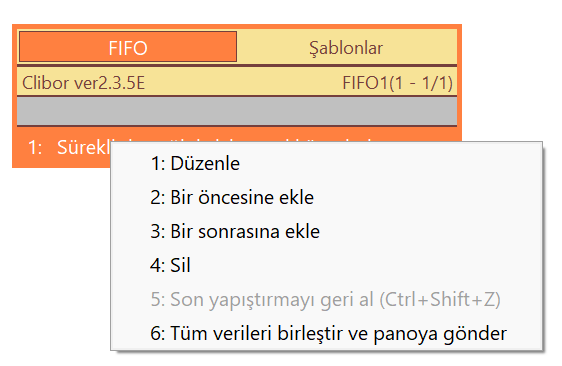Click the Ctrl+Shift+Z shortcut text in item 5
The image size is (562, 366).
click(440, 300)
